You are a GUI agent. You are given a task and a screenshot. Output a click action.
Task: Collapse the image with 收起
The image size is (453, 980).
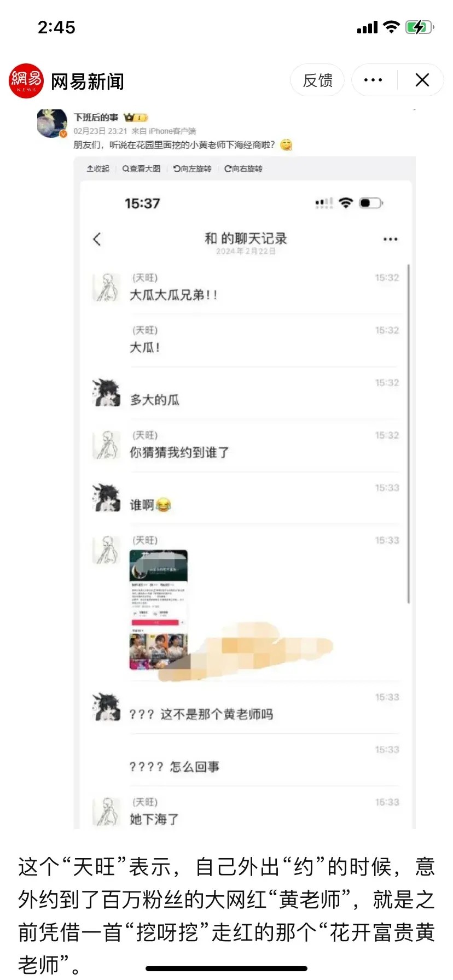point(98,168)
